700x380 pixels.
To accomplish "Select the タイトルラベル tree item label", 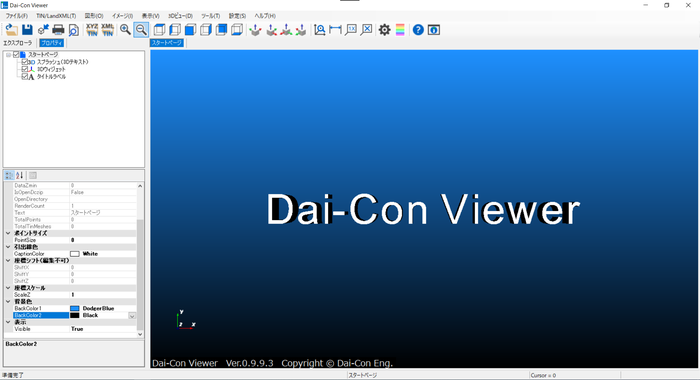I will (x=51, y=77).
